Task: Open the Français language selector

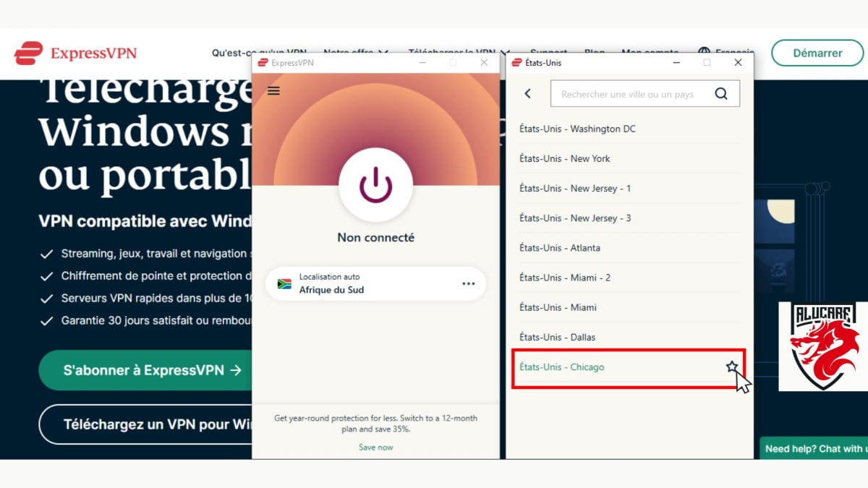Action: coord(732,53)
